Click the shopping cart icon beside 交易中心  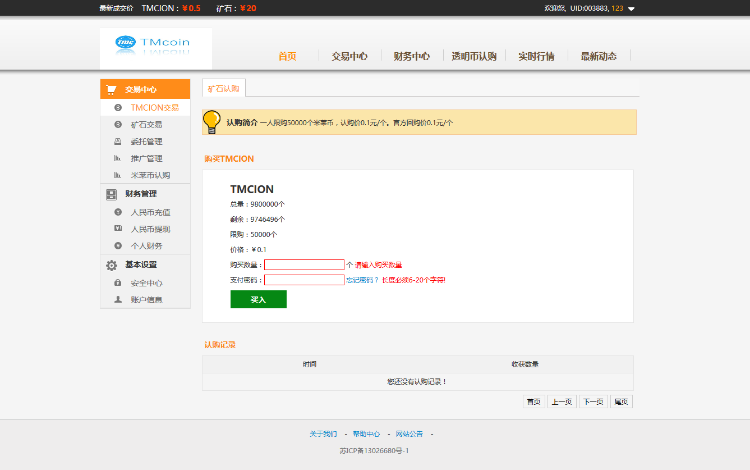point(111,89)
